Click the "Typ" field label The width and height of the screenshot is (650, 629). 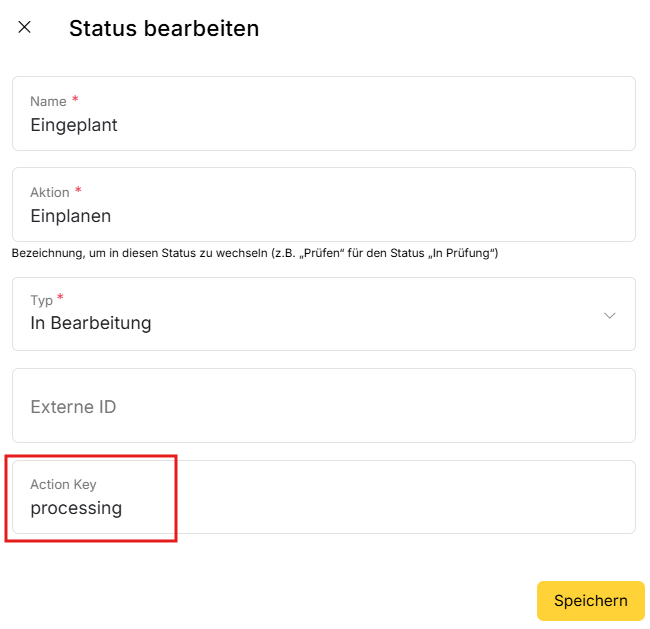coord(41,300)
